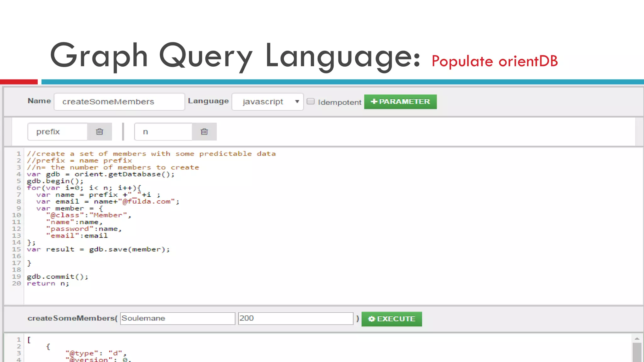Click code line 'gdb.begin();'
The width and height of the screenshot is (644, 362).
pos(55,181)
